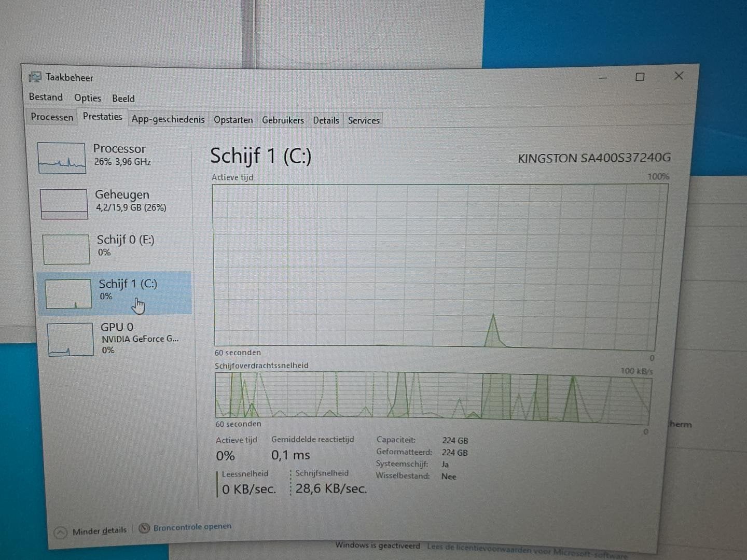Image resolution: width=747 pixels, height=560 pixels.
Task: Open the Beeld menu
Action: pos(123,99)
